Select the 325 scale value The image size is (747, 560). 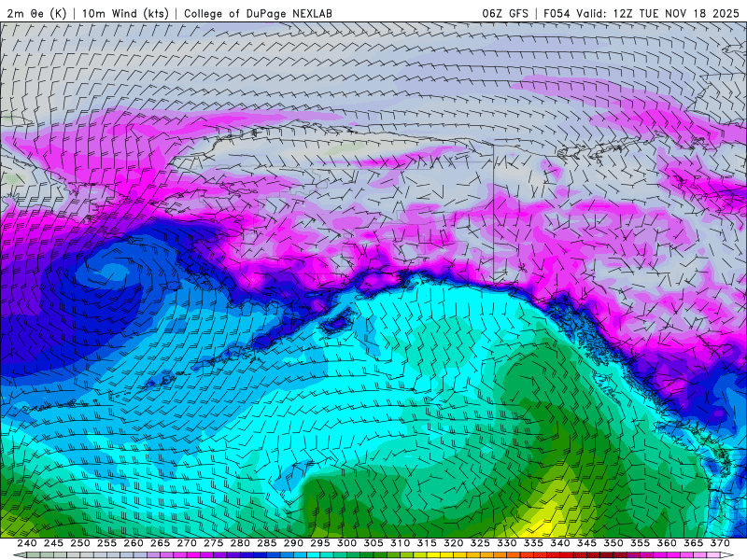[x=480, y=543]
